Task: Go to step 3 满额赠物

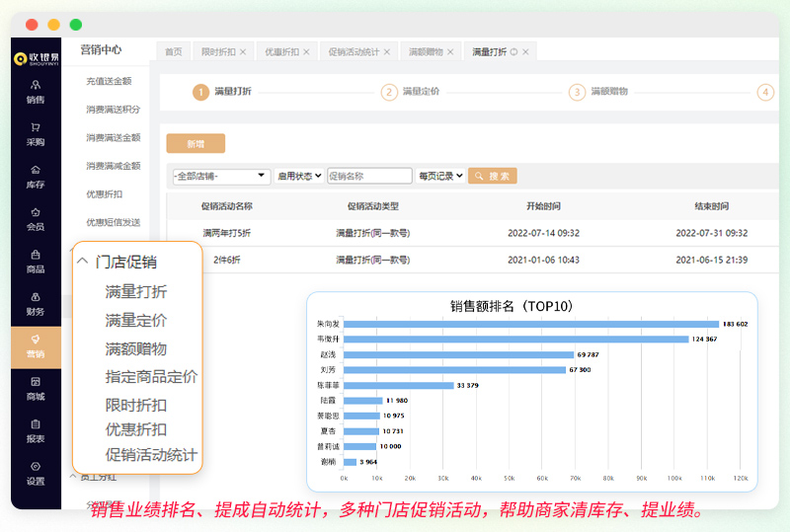Action: (x=598, y=92)
